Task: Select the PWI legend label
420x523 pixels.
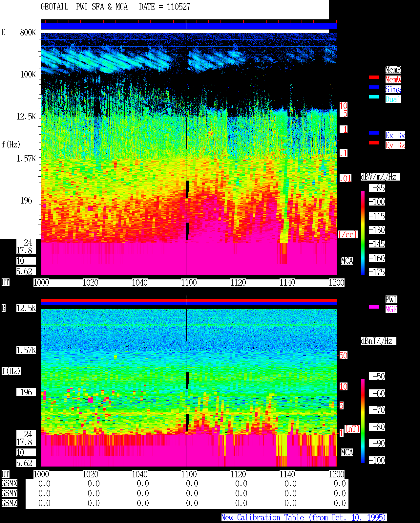Action: pyautogui.click(x=391, y=299)
